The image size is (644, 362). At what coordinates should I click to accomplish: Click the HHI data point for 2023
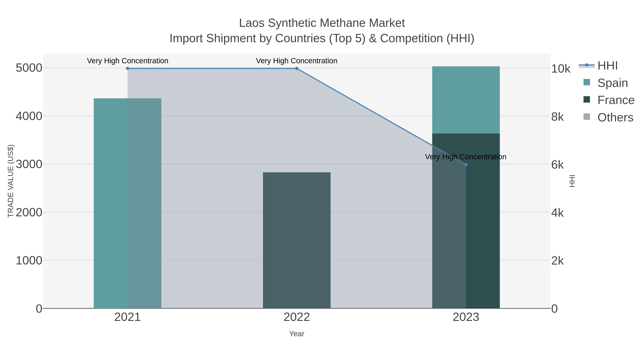466,165
